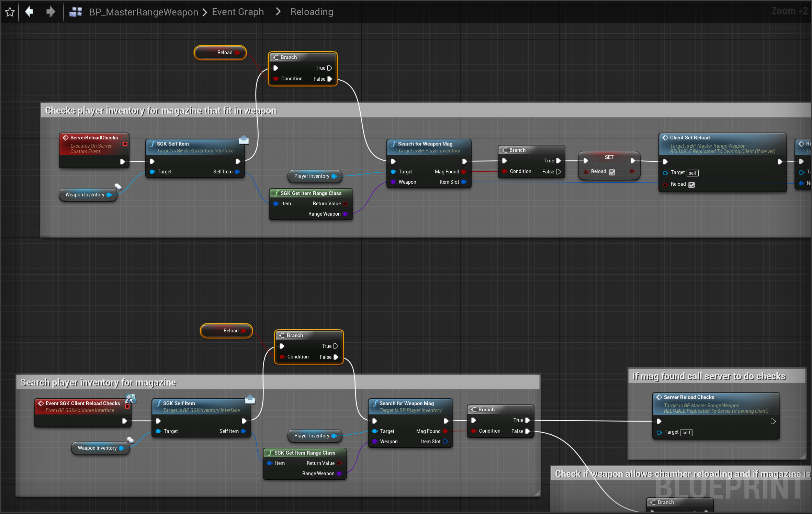Viewport: 812px width, 514px height.
Task: Click the interface icon on Event SGK Client Reload Checks
Action: [x=131, y=399]
